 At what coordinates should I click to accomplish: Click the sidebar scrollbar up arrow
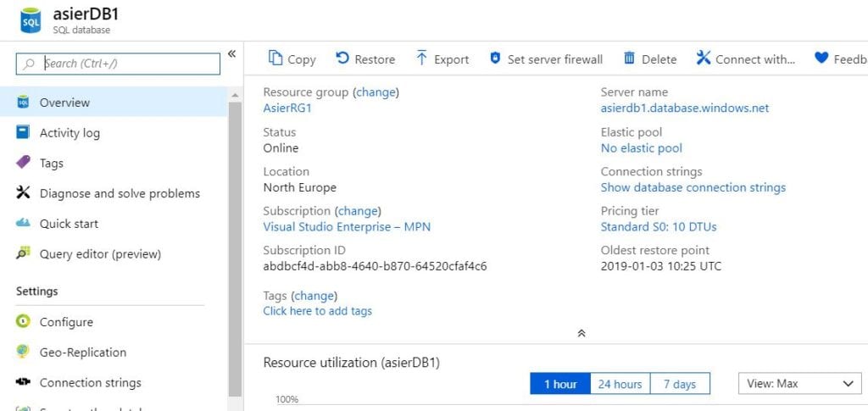point(236,95)
